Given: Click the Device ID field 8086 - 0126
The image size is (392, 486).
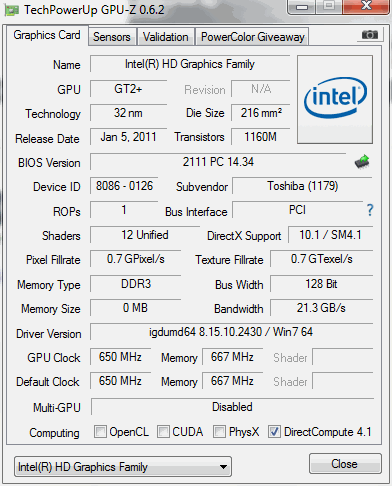Looking at the screenshot, I should (124, 186).
